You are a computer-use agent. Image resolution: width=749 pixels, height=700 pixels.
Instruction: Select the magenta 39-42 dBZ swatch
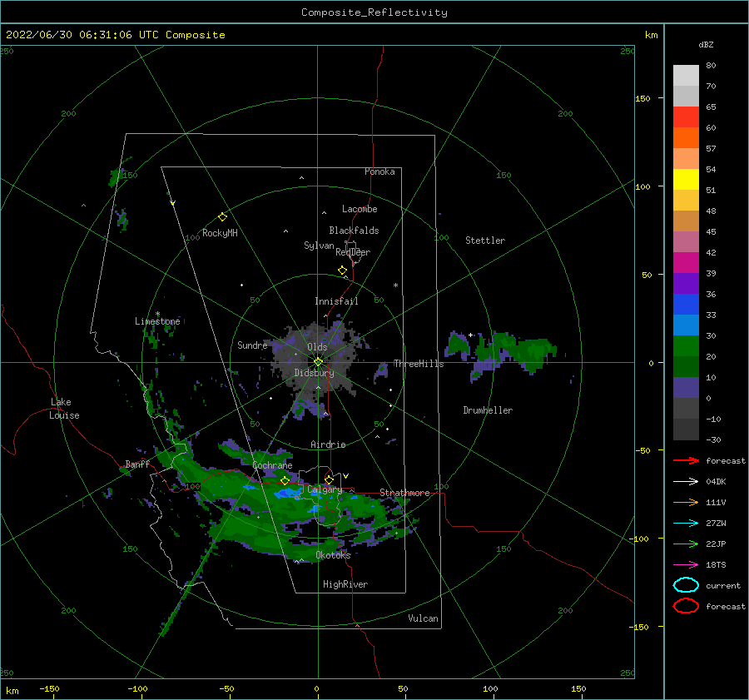coord(686,263)
